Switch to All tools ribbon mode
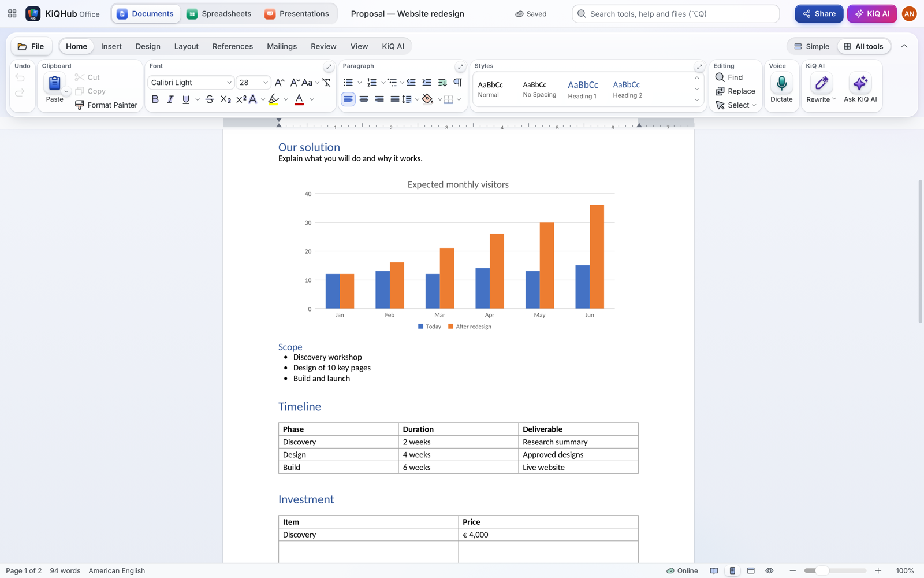This screenshot has width=924, height=578. tap(864, 46)
